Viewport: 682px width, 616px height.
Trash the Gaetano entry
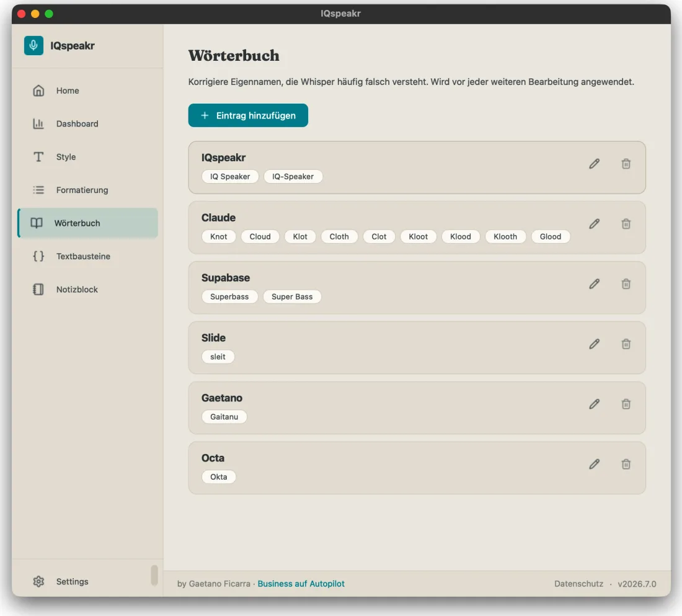click(x=626, y=404)
